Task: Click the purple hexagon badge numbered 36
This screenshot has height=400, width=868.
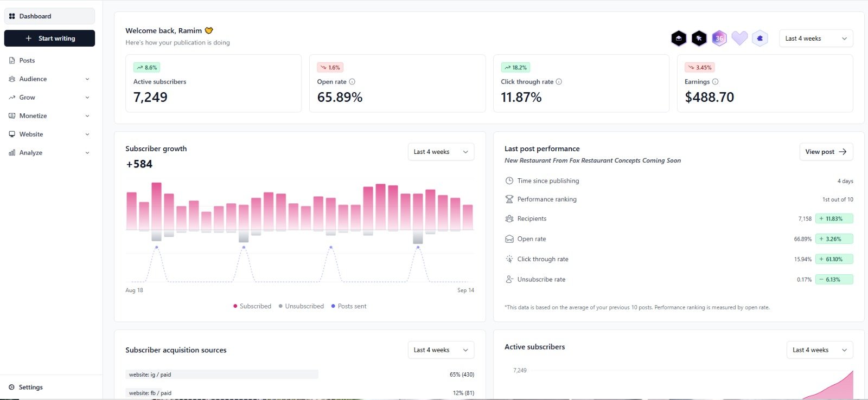Action: tap(719, 38)
